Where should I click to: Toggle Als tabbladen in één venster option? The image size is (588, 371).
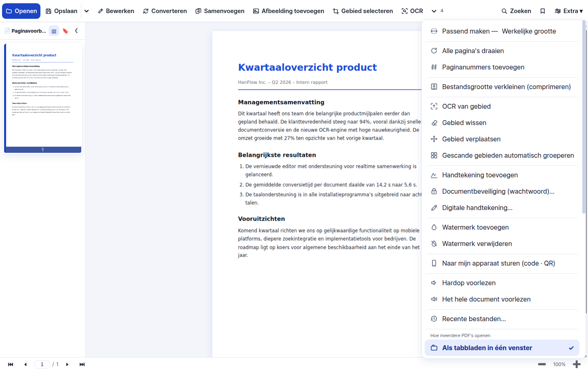point(502,348)
